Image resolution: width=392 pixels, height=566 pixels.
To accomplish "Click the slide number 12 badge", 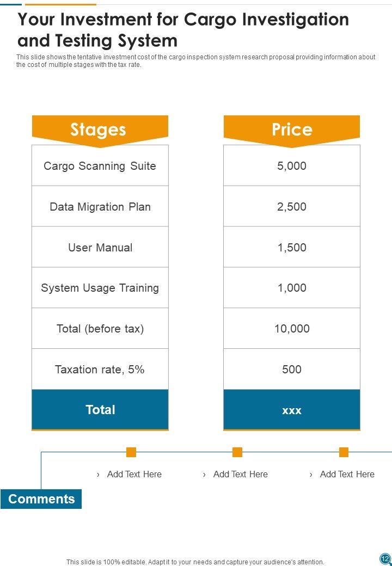I will click(385, 558).
